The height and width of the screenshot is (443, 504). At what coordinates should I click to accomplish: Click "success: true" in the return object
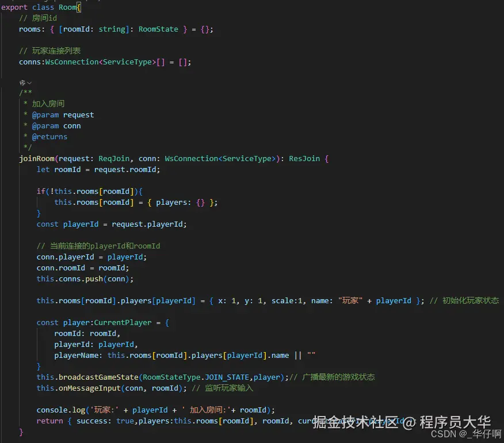pyautogui.click(x=105, y=421)
